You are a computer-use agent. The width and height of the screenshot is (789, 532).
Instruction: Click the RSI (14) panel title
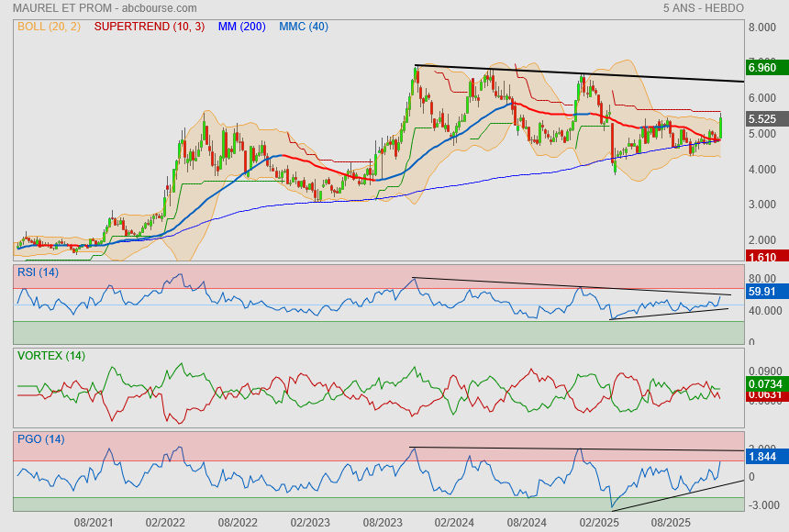click(x=38, y=272)
